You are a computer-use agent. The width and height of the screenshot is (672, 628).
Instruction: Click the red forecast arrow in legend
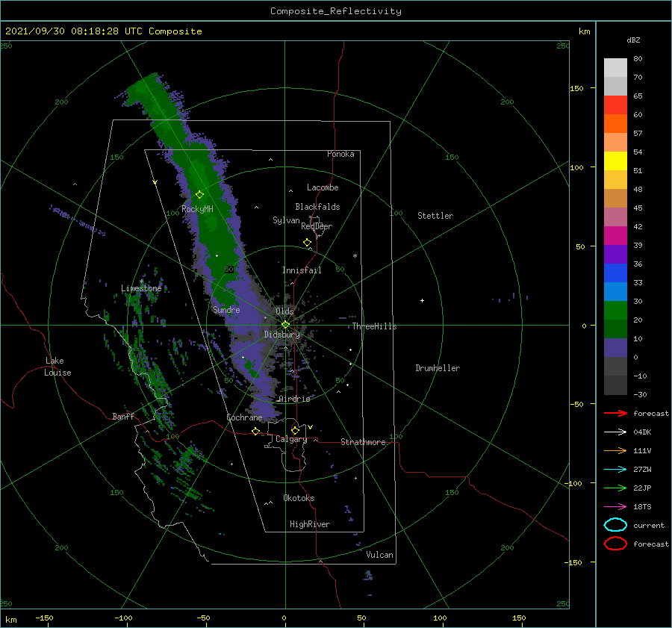(x=615, y=413)
